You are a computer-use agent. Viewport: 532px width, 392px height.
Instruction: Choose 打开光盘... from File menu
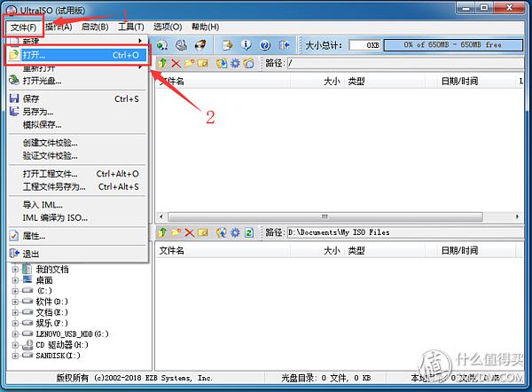(77, 81)
